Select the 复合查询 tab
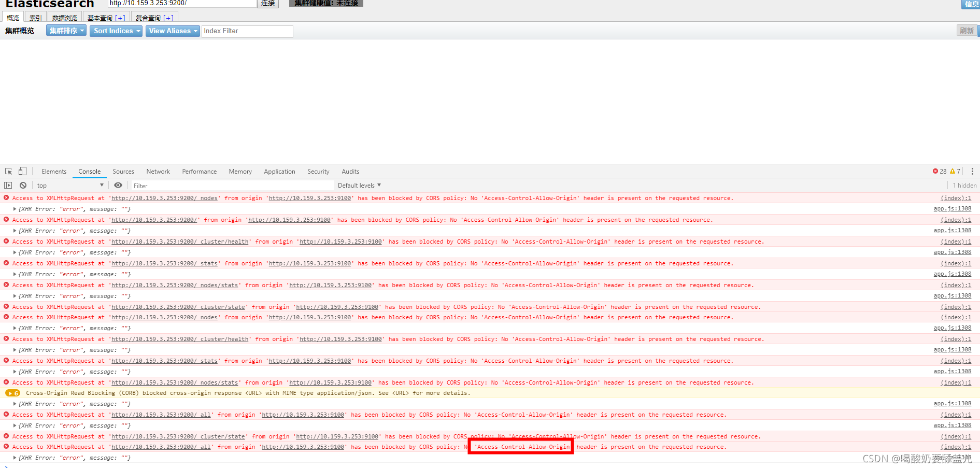The width and height of the screenshot is (980, 468). coord(154,17)
